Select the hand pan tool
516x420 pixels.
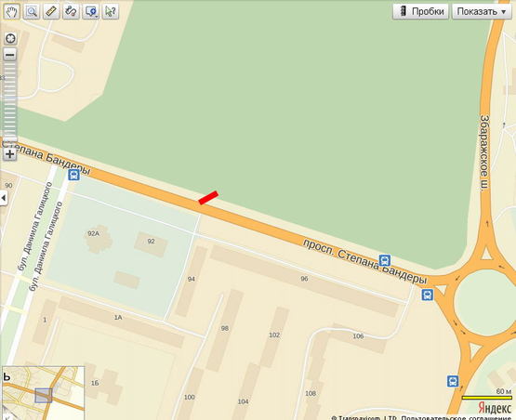tap(11, 12)
